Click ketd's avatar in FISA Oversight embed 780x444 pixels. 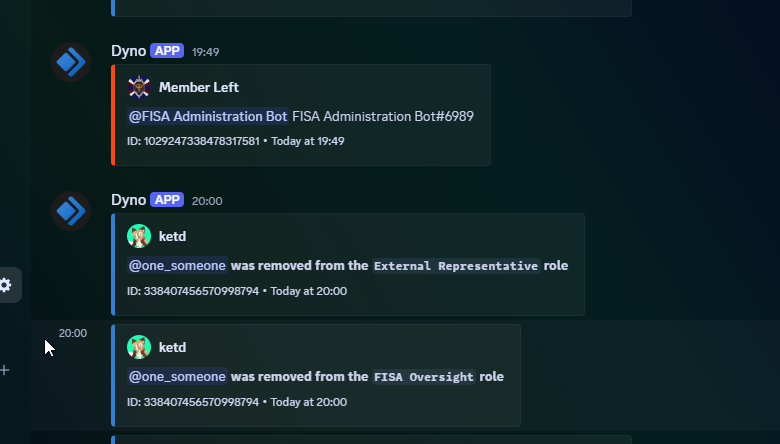[139, 347]
